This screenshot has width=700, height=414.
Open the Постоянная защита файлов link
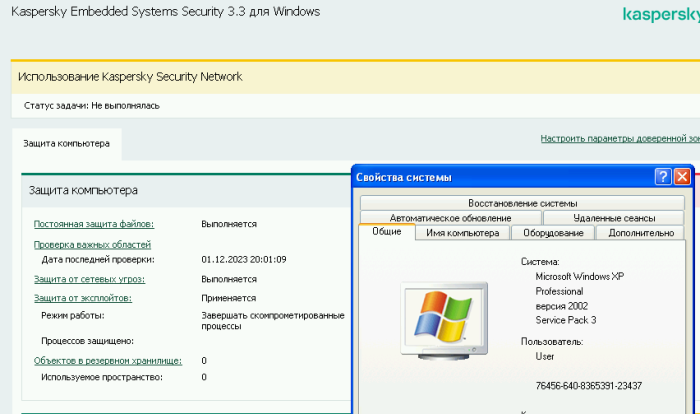(94, 224)
